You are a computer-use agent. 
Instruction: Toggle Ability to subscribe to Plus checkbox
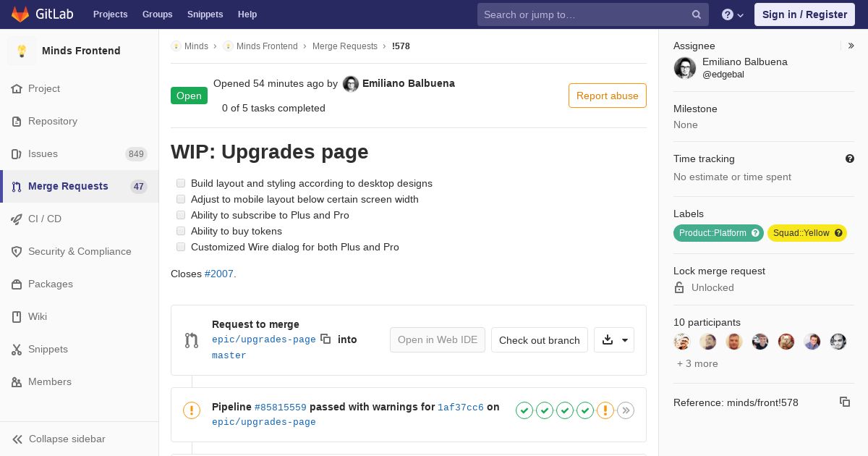181,215
